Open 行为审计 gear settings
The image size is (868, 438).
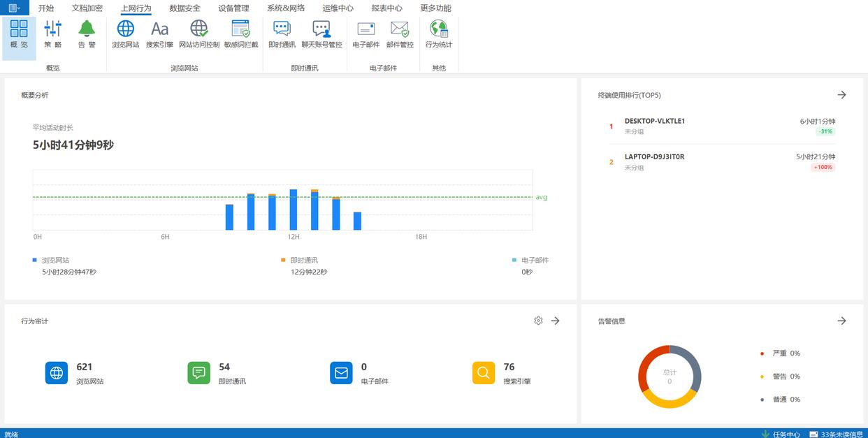point(538,321)
